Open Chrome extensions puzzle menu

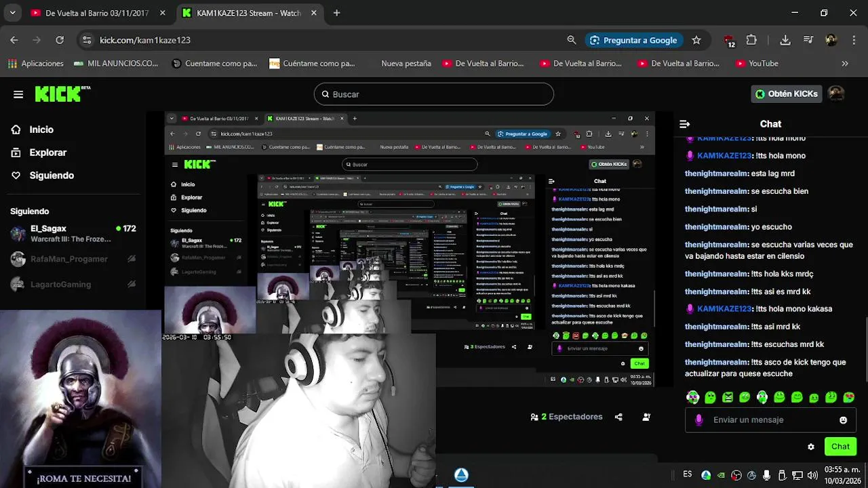point(751,40)
